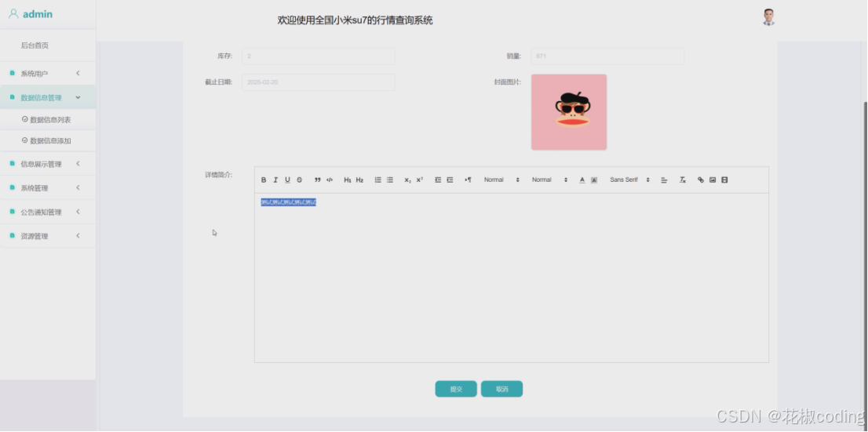868x432 pixels.
Task: Open the text alignment options
Action: tap(664, 180)
